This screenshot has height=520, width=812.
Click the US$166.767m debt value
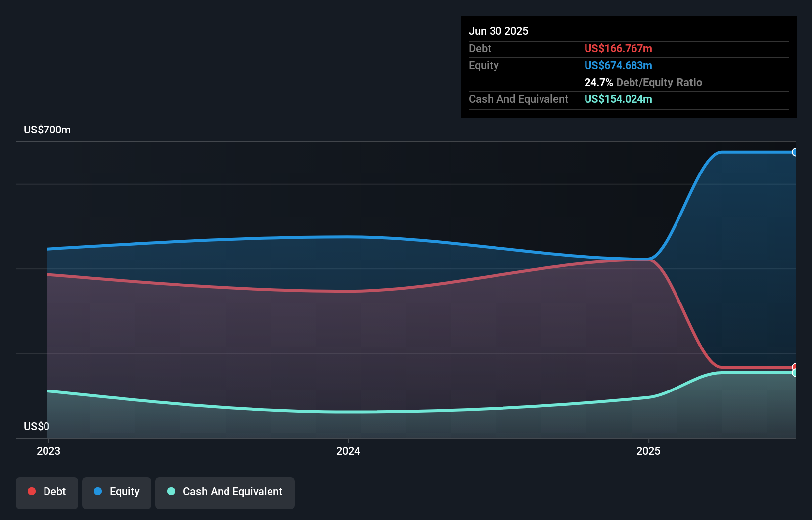coord(618,48)
